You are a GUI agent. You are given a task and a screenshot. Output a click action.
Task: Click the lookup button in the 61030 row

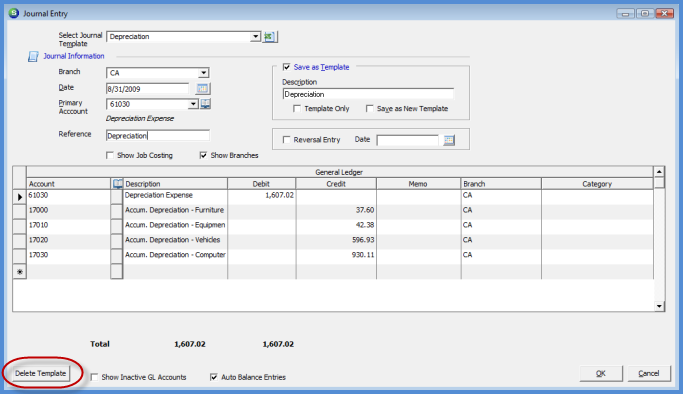pos(117,196)
